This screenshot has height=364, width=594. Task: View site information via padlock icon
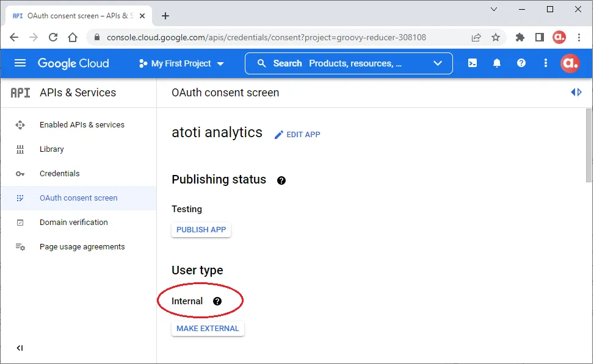coord(97,37)
